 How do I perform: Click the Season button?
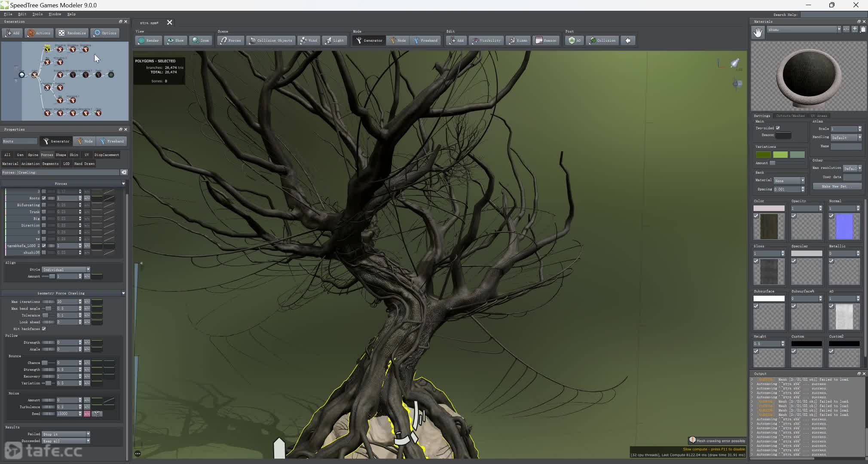(546, 40)
